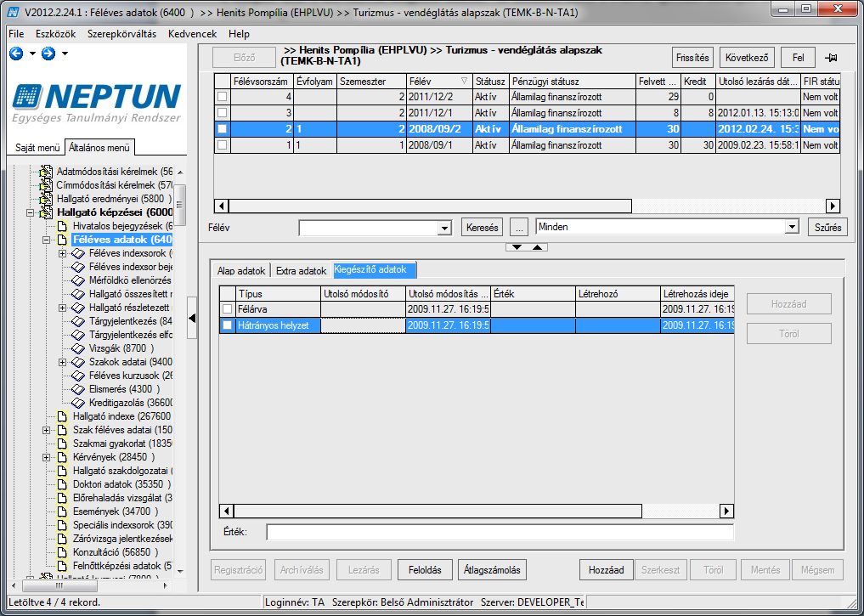Open the forward arrow history dropdown

65,54
